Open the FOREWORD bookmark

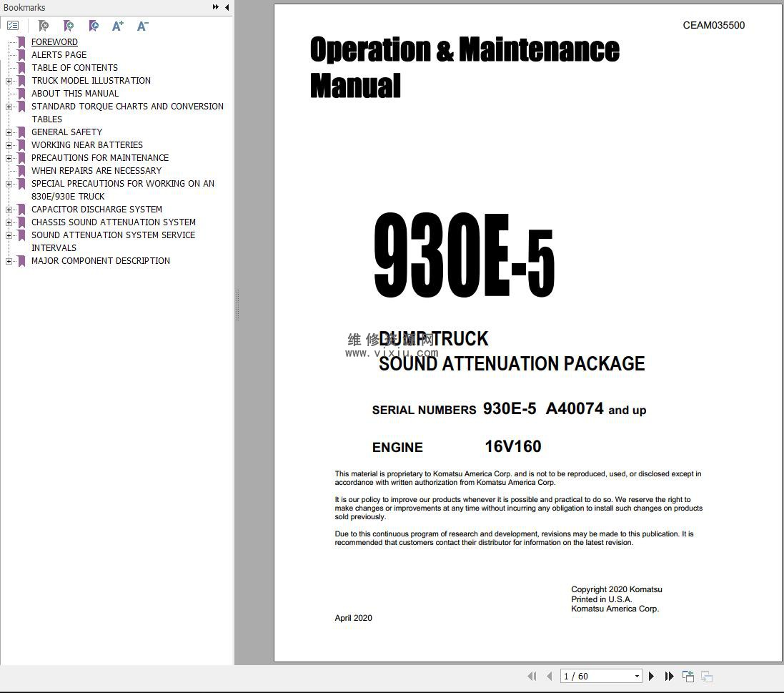click(54, 41)
